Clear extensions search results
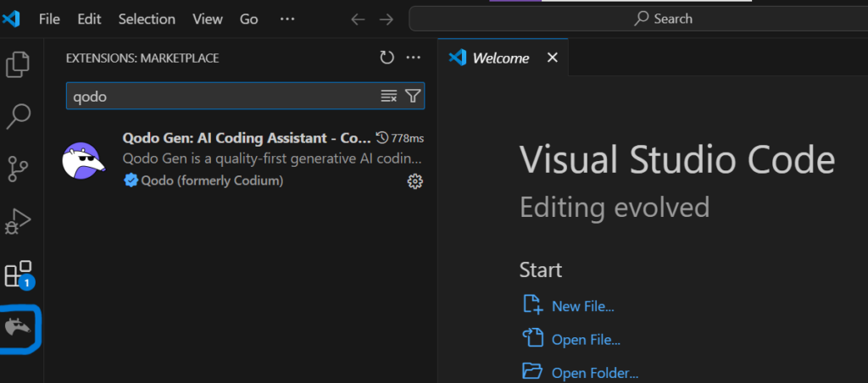868x383 pixels. point(388,96)
